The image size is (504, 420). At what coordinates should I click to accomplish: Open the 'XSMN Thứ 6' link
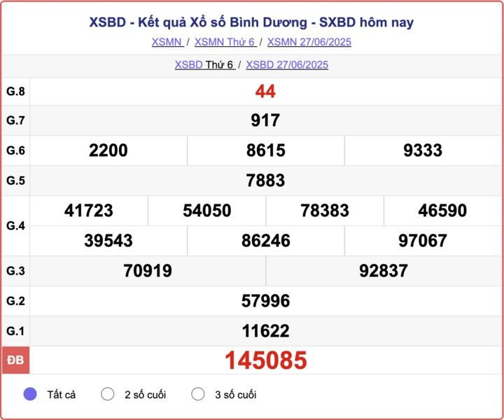tap(224, 42)
